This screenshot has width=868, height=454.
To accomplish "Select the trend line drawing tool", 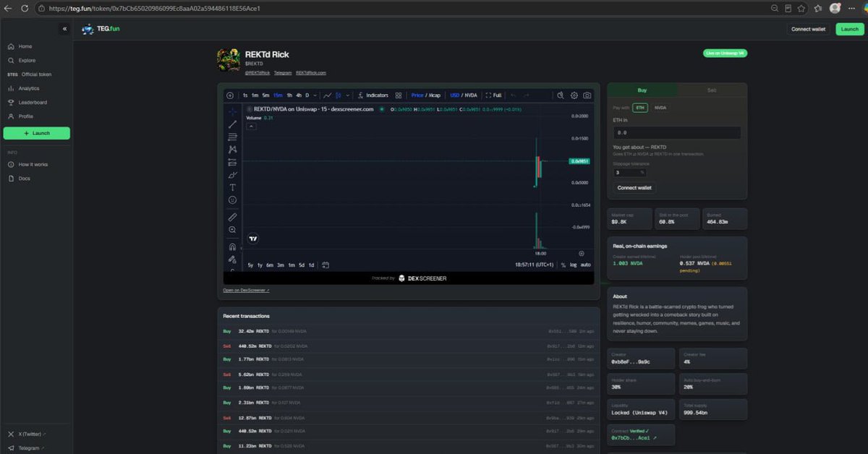I will [x=232, y=124].
